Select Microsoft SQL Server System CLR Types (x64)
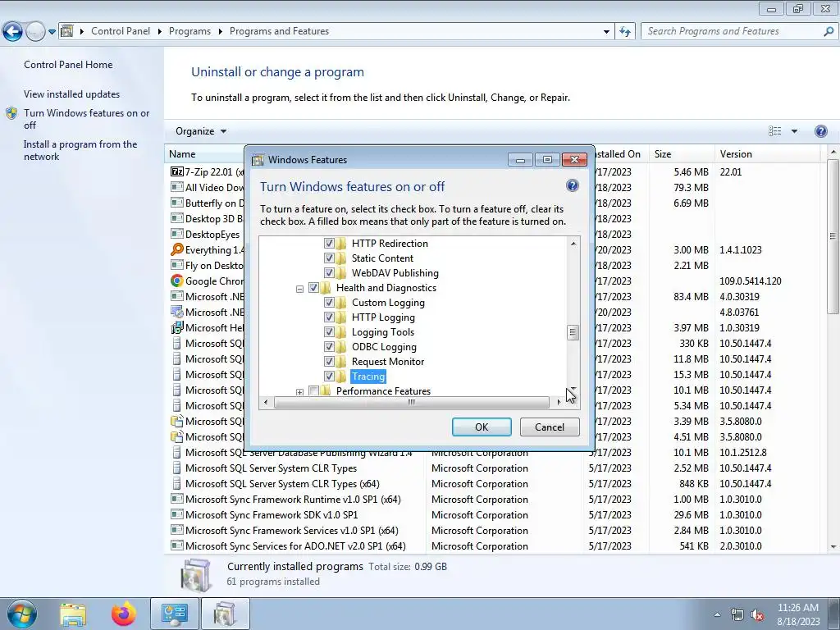 (x=282, y=484)
